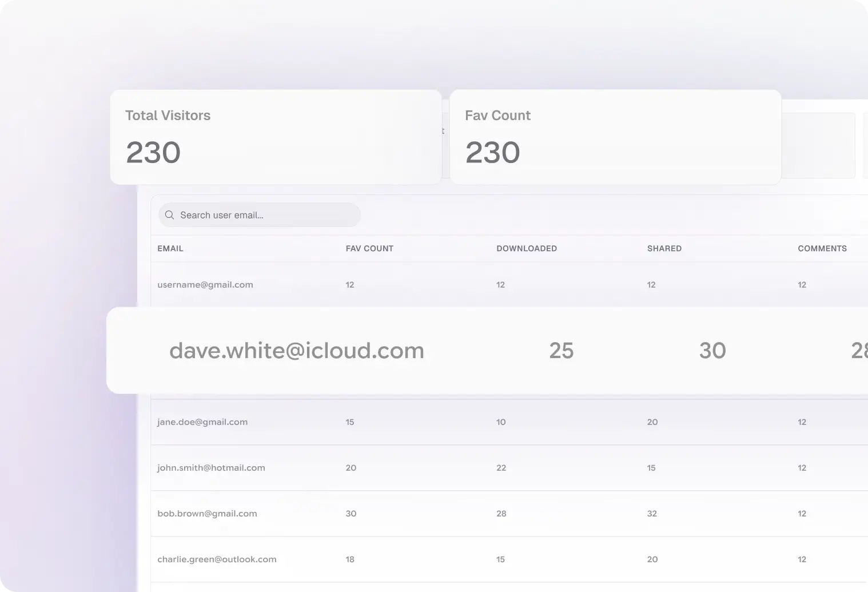Click comments value 12 for charlie.green
This screenshot has height=592, width=868.
(802, 559)
